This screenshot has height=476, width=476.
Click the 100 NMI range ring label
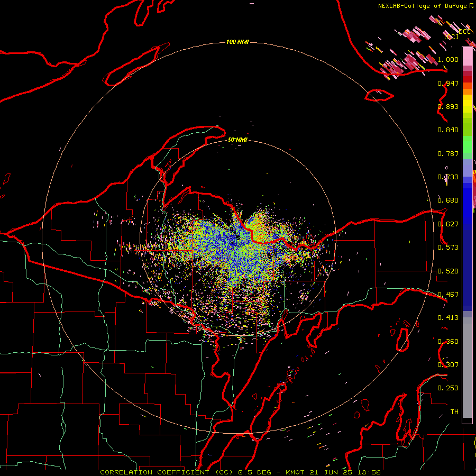click(237, 42)
